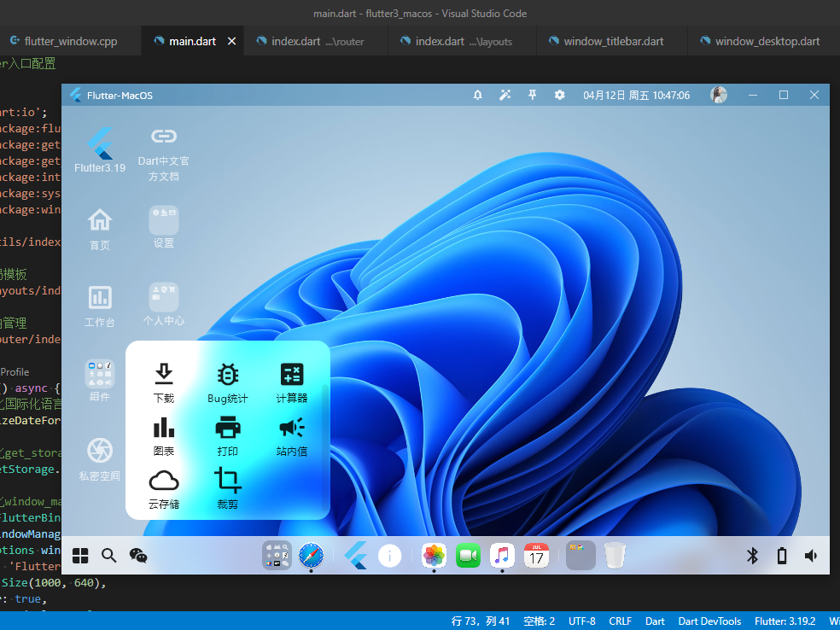This screenshot has height=630, width=840.
Task: Switch to the flutter_window.cpp tab
Action: [68, 40]
